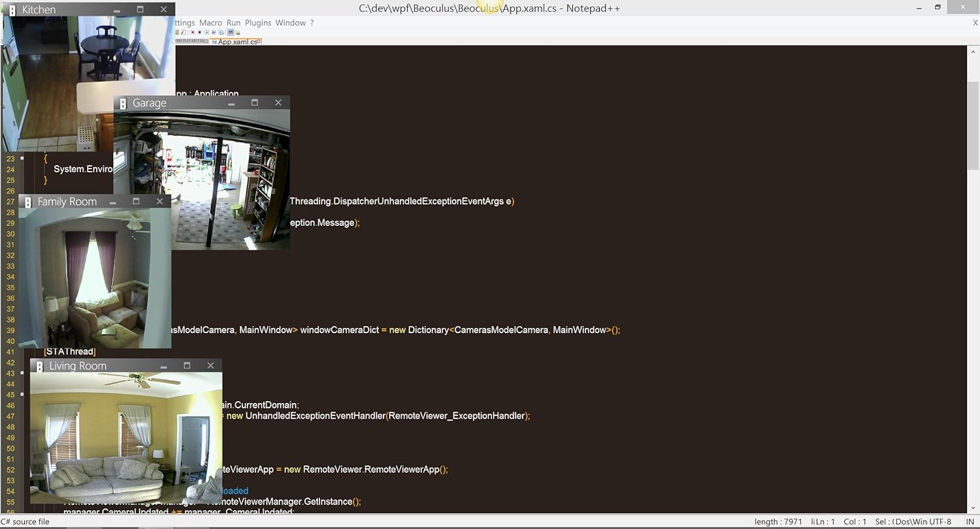The width and height of the screenshot is (980, 529).
Task: Click Run Macro Multiple Times icon
Action: [x=214, y=32]
